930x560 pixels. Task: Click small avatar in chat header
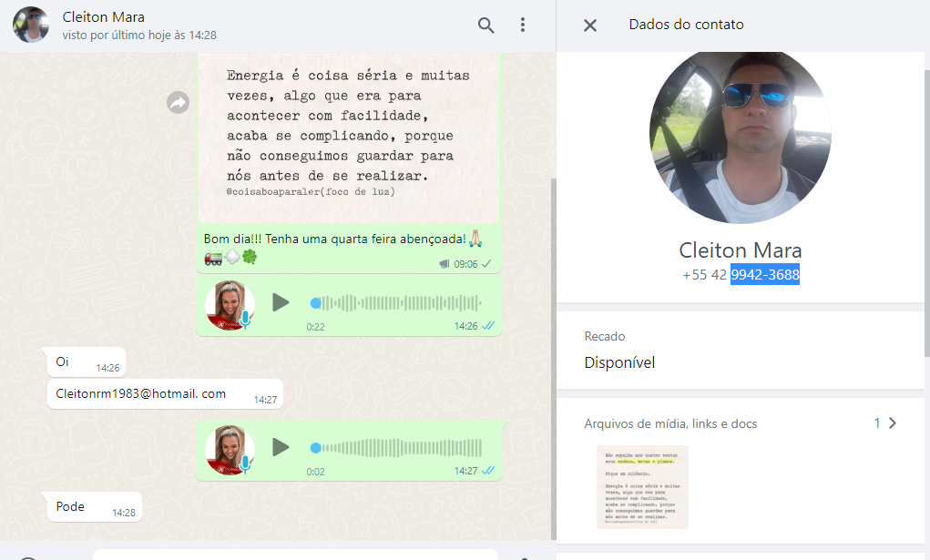point(31,25)
